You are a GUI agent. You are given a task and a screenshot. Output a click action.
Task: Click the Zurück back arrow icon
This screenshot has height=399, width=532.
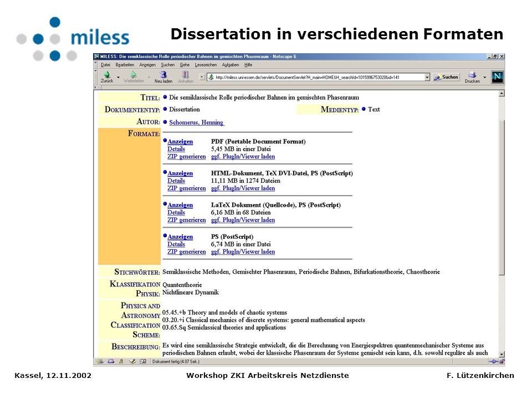(107, 75)
